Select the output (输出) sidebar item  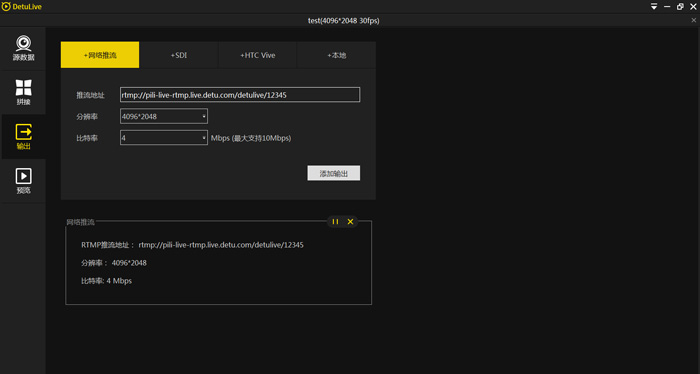point(23,137)
